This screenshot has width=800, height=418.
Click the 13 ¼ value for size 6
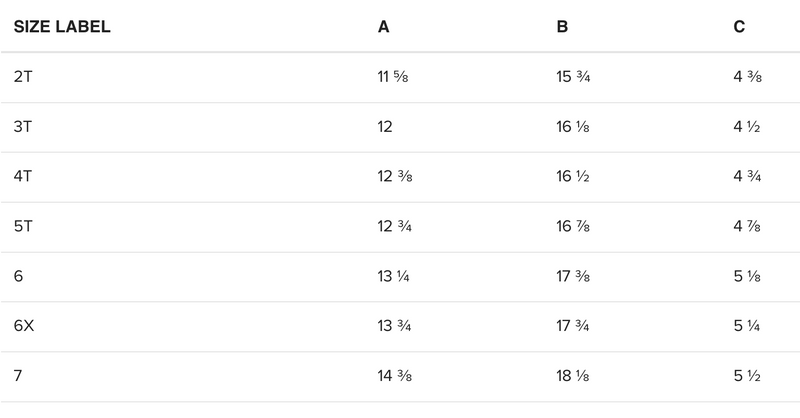tap(394, 277)
